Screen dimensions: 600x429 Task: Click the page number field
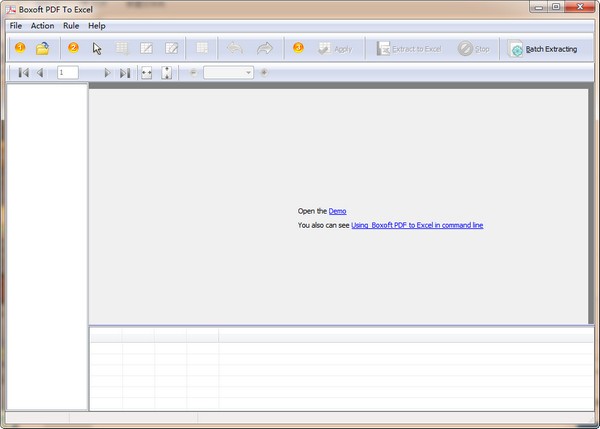[x=68, y=72]
